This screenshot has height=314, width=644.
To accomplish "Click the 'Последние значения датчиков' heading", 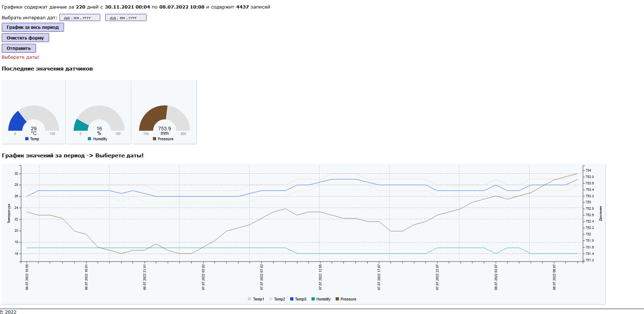I will point(47,69).
